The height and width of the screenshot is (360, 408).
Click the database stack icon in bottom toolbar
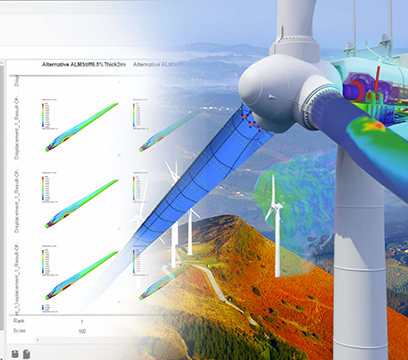[15, 353]
